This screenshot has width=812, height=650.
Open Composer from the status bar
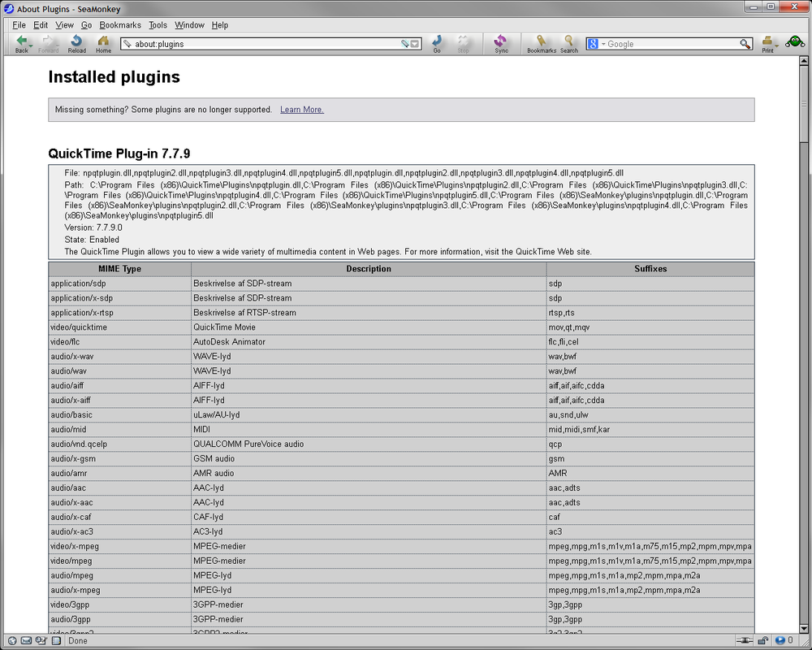pos(41,641)
